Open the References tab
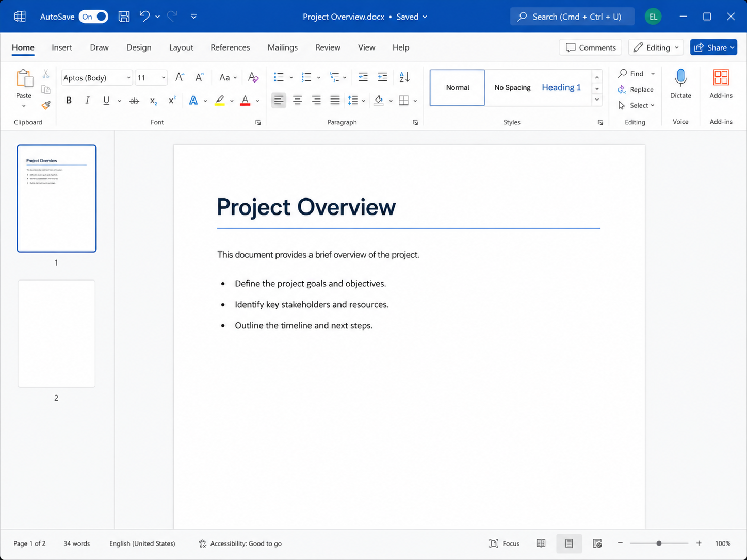 tap(230, 47)
